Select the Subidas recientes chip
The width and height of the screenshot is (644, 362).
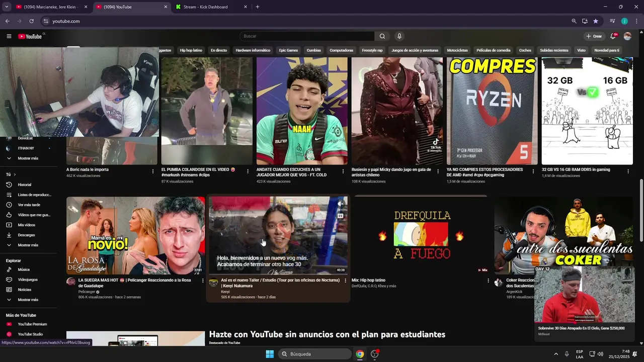coord(554,50)
